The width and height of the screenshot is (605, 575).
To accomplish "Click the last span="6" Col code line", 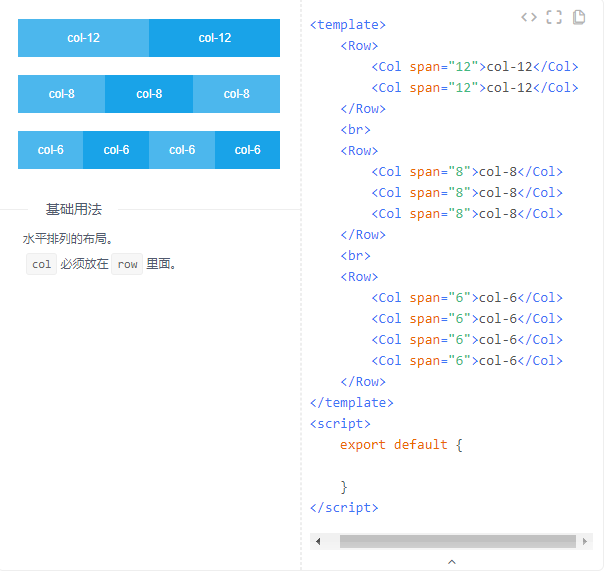I will pos(467,361).
